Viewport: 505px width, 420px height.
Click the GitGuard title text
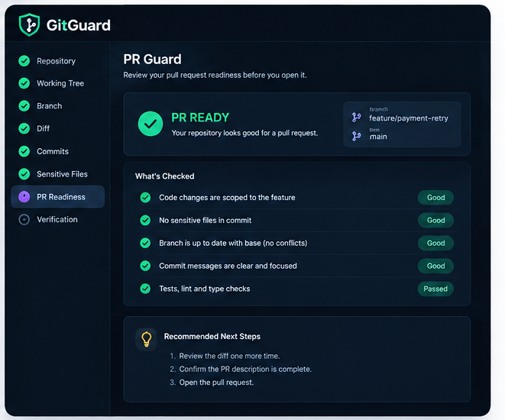pyautogui.click(x=78, y=25)
